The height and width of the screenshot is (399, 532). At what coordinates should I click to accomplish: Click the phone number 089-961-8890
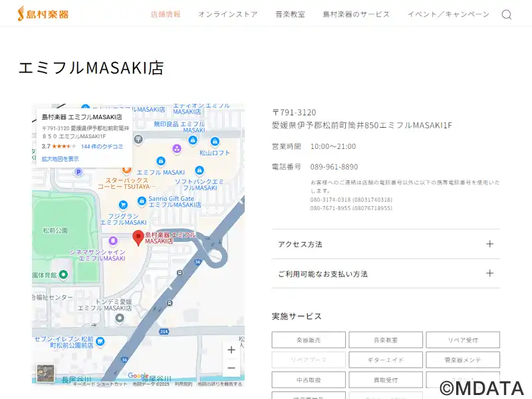tap(334, 167)
